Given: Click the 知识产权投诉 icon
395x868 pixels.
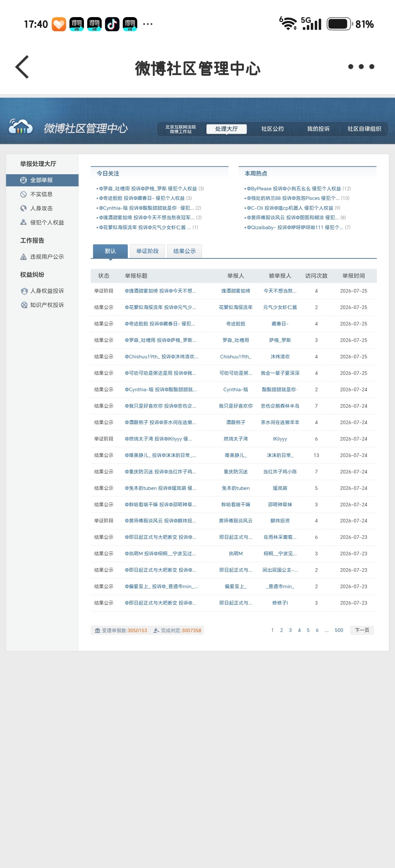Looking at the screenshot, I should pyautogui.click(x=24, y=305).
